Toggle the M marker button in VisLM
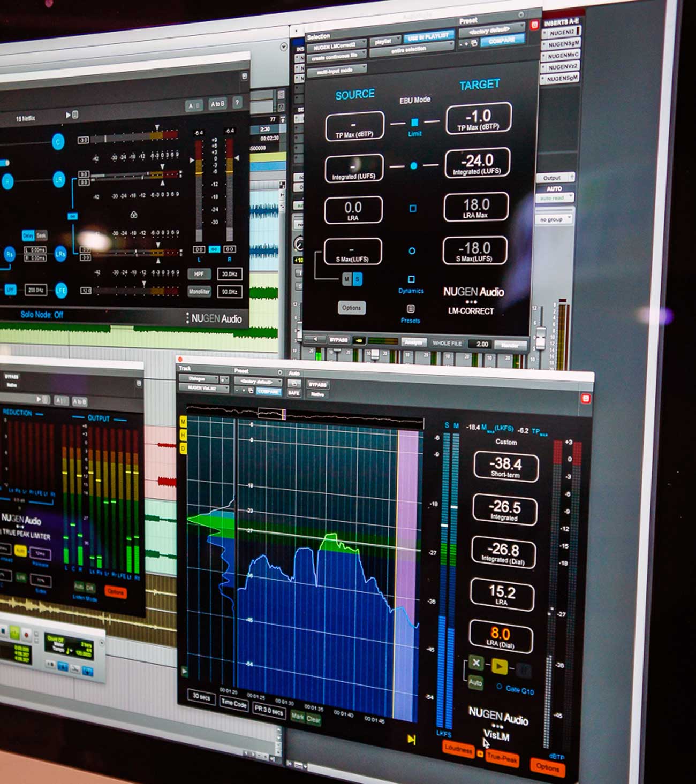The width and height of the screenshot is (696, 784). tap(183, 422)
